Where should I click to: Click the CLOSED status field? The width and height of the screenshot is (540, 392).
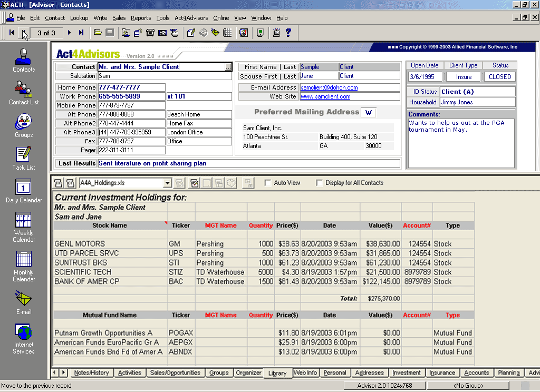tap(500, 77)
